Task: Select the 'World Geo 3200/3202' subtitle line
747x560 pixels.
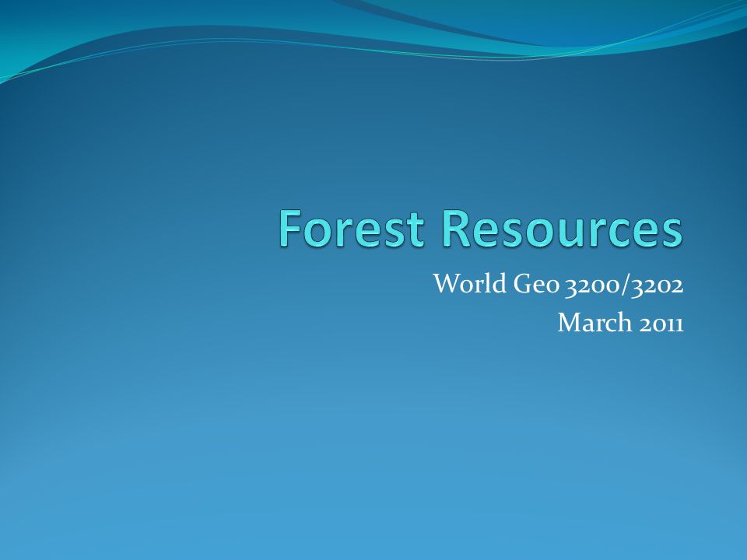Action: click(x=559, y=285)
